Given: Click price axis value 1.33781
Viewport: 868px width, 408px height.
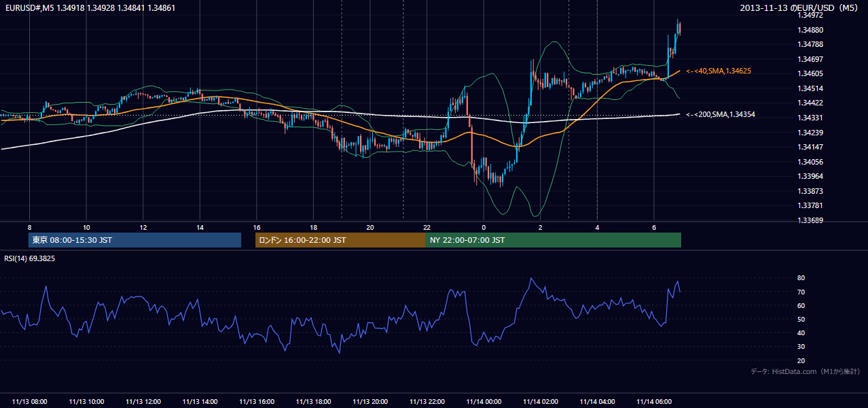Looking at the screenshot, I should point(810,205).
